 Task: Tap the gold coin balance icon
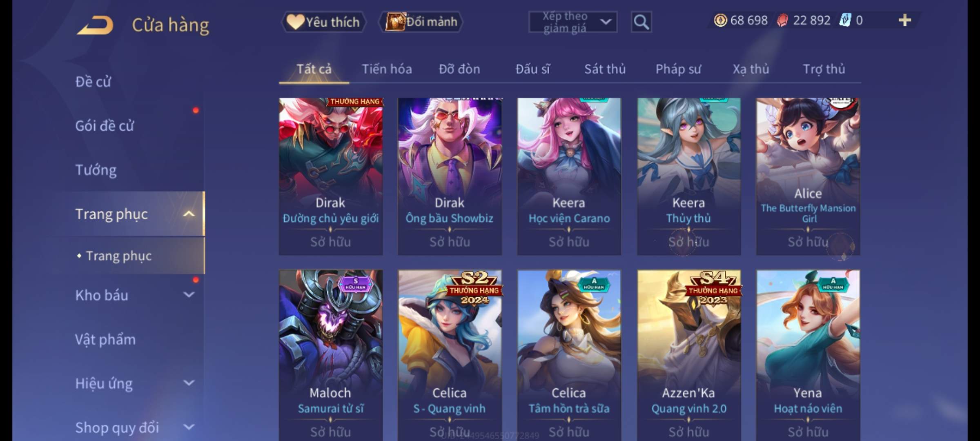pyautogui.click(x=720, y=20)
